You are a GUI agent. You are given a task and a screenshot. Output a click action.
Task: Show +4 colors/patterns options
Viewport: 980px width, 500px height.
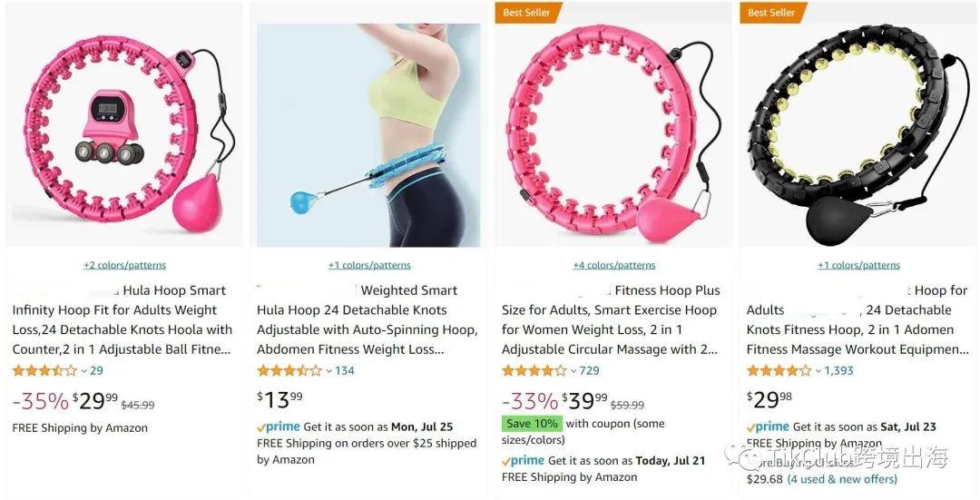coord(614,265)
